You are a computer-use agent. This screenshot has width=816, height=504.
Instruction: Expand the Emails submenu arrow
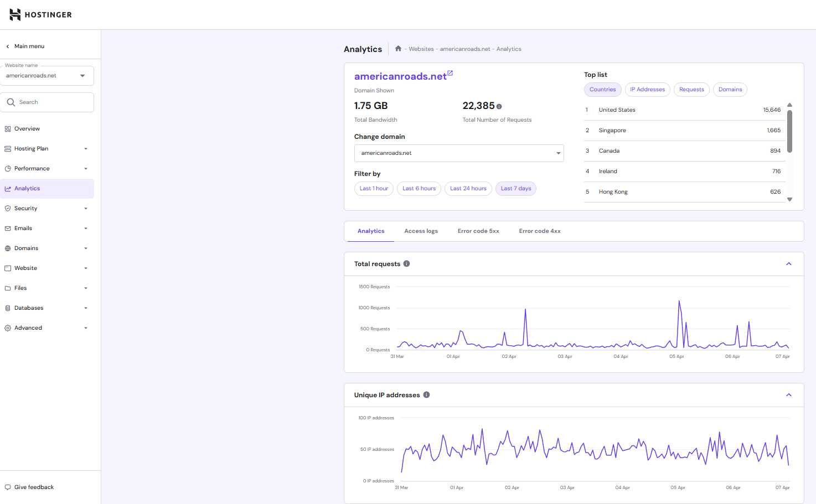(x=86, y=228)
